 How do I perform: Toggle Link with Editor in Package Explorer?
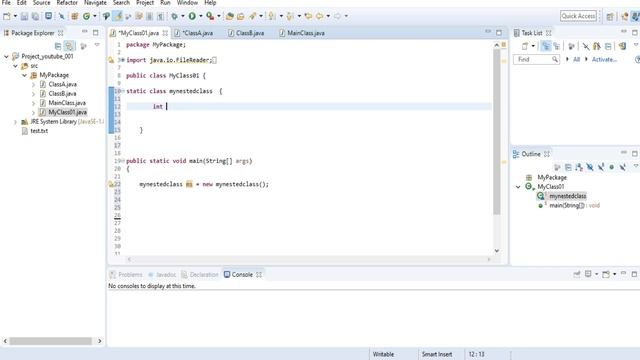click(69, 46)
